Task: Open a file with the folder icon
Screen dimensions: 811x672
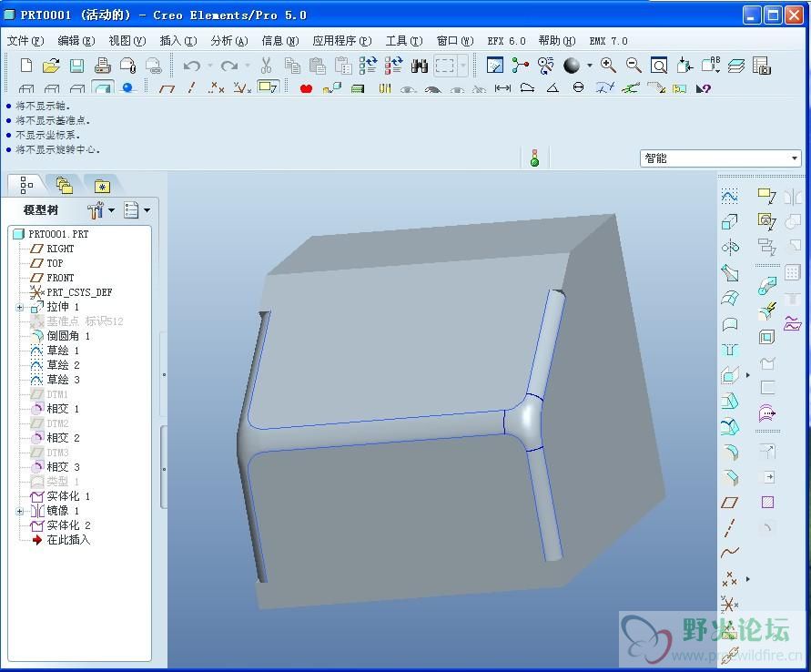Action: pos(51,66)
